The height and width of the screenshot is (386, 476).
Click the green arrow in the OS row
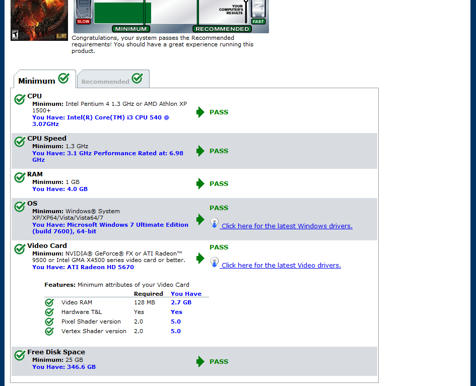pos(200,219)
